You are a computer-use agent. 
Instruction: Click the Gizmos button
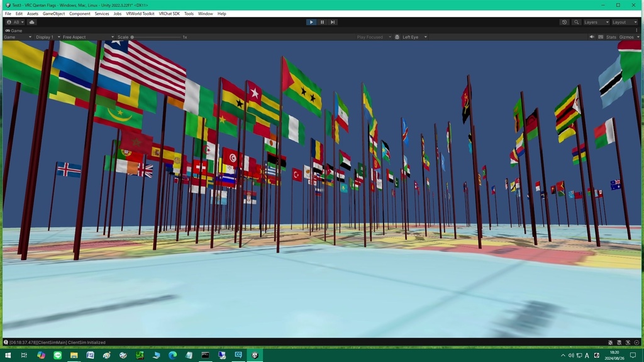pyautogui.click(x=625, y=36)
